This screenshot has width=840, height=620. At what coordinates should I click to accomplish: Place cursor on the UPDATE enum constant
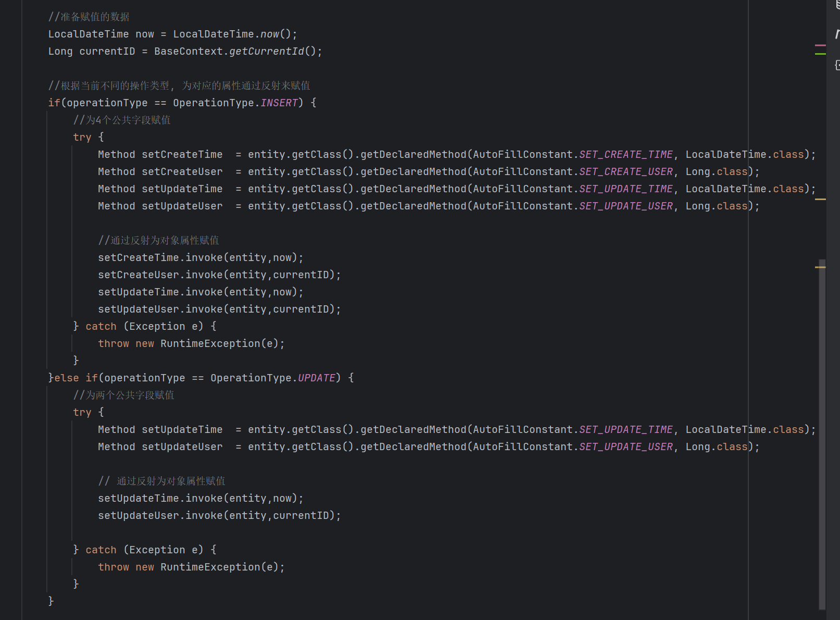point(317,378)
